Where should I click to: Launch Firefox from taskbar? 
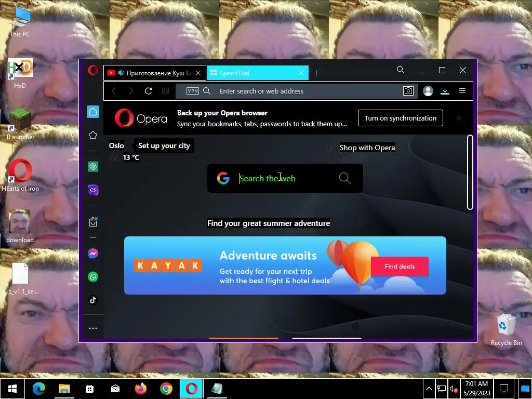pos(140,389)
